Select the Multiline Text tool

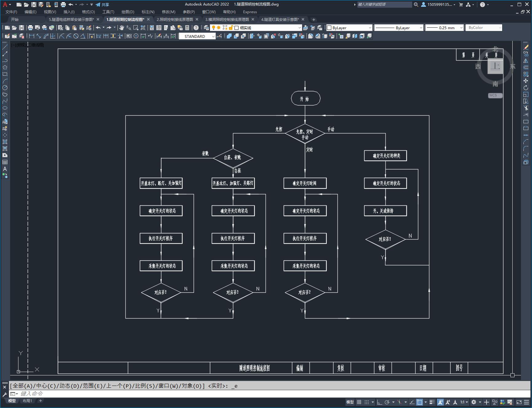(5, 169)
